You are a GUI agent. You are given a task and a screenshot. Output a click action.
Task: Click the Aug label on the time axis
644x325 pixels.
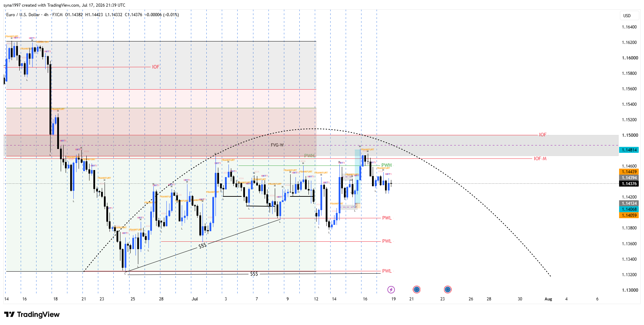pyautogui.click(x=548, y=299)
